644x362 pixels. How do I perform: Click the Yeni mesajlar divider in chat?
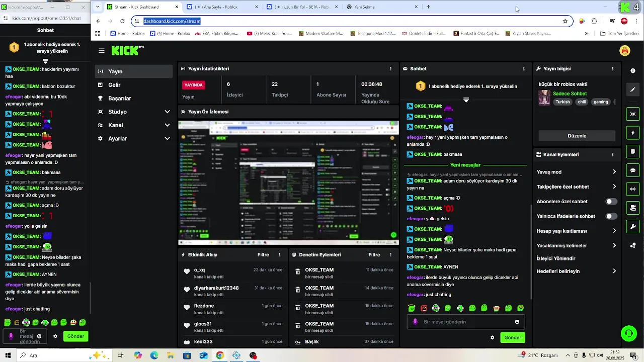pos(465,165)
